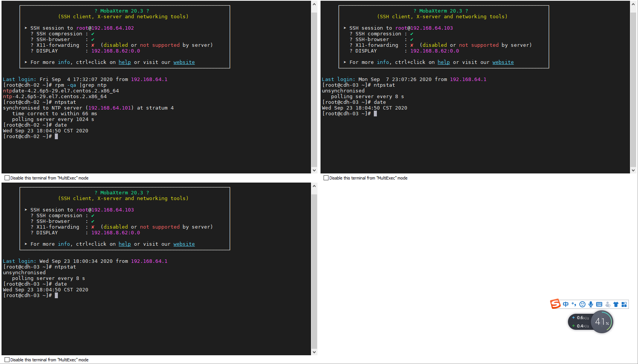638x364 pixels.
Task: Open the website link in the cdh-02 terminal
Action: pos(184,62)
